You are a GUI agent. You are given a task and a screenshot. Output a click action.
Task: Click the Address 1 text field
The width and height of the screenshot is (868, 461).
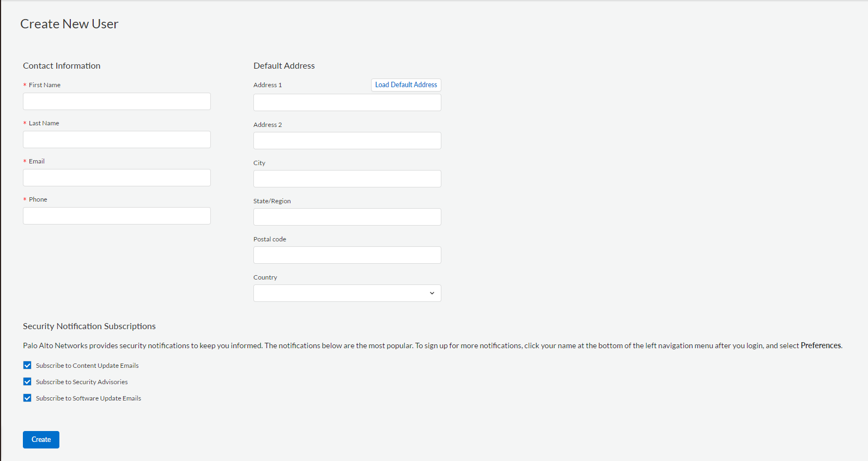[x=347, y=102]
